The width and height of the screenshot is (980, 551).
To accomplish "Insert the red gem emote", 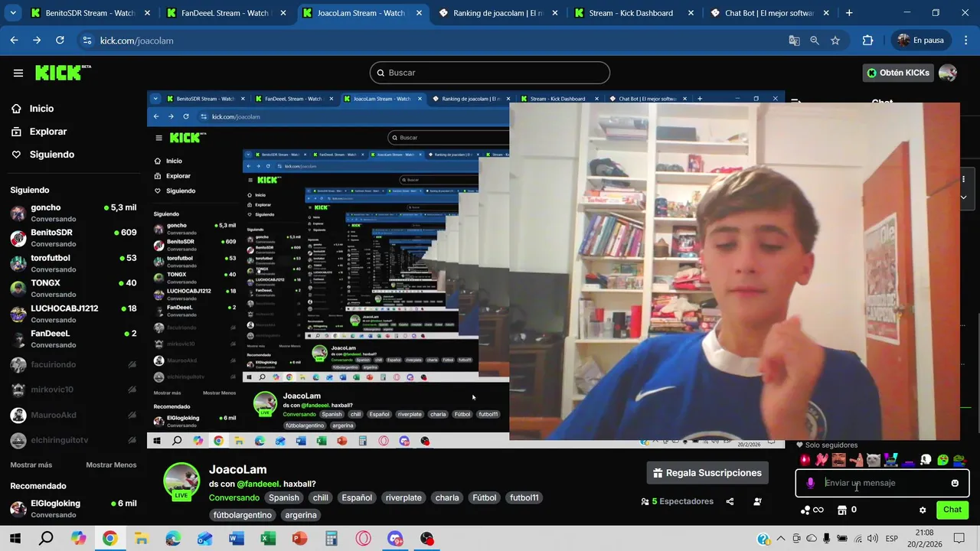I will pyautogui.click(x=805, y=460).
